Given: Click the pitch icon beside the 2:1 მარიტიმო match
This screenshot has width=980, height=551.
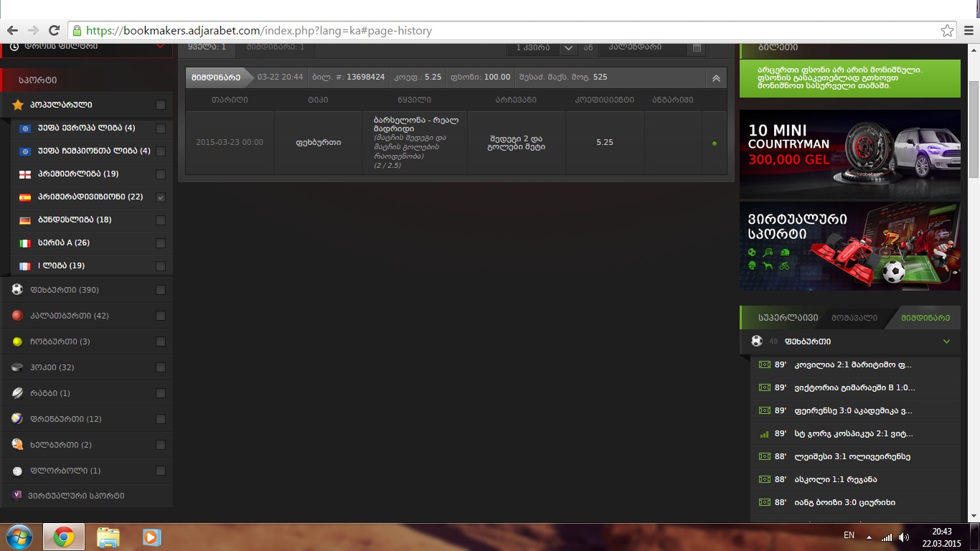Looking at the screenshot, I should tap(764, 364).
